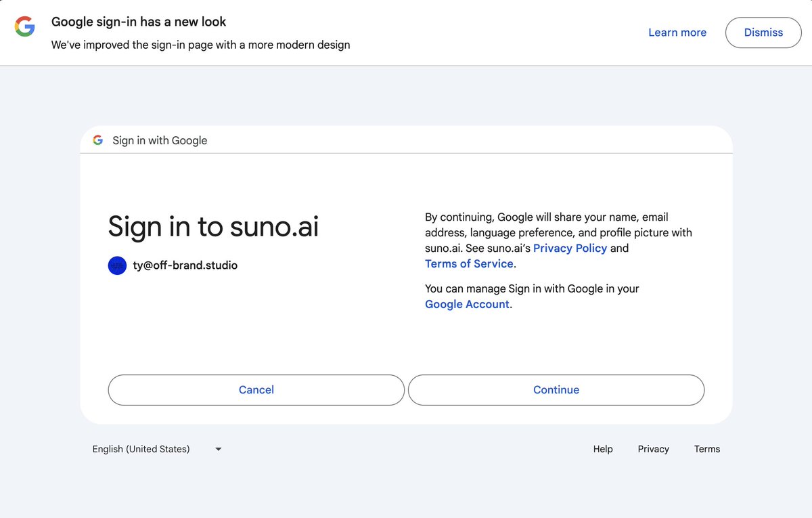Viewport: 812px width, 518px height.
Task: Click the Google logo in the top banner
Action: pos(25,27)
